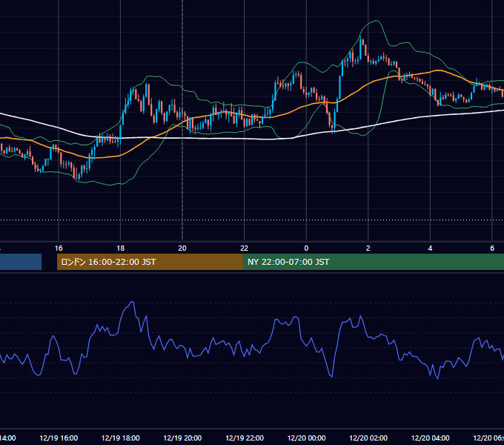
Task: Click the blue session bar before London
Action: point(21,262)
